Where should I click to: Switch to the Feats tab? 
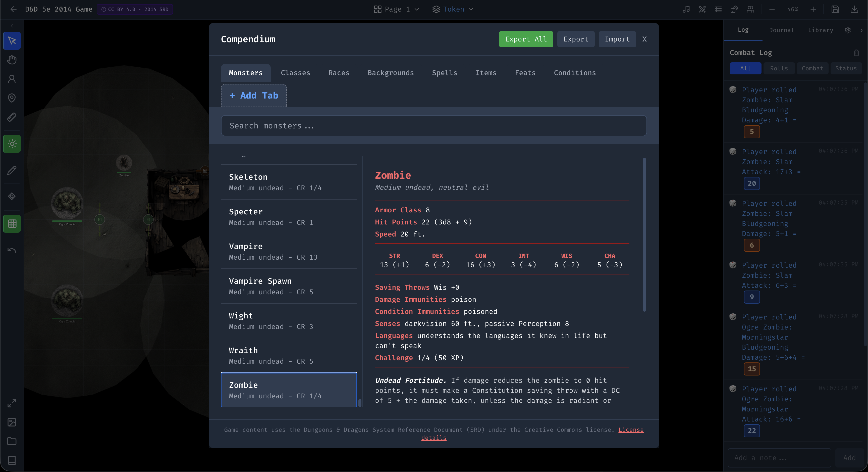click(525, 73)
